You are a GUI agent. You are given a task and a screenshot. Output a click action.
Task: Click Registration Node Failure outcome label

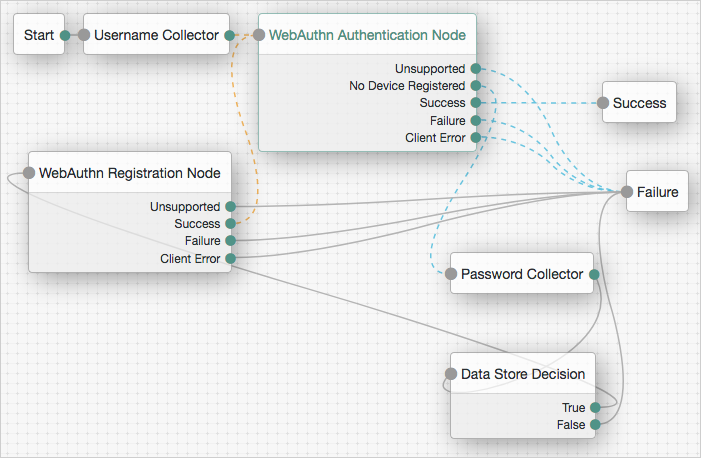(203, 241)
